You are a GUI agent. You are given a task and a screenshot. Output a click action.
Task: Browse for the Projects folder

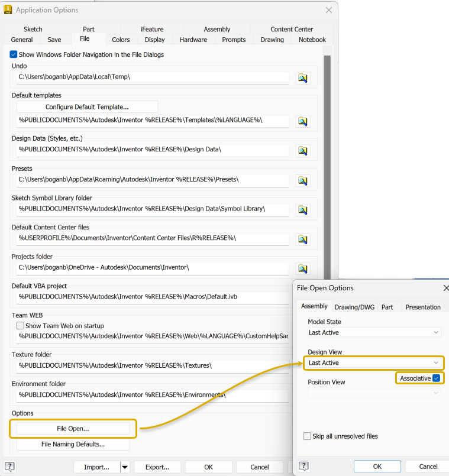[x=302, y=268]
